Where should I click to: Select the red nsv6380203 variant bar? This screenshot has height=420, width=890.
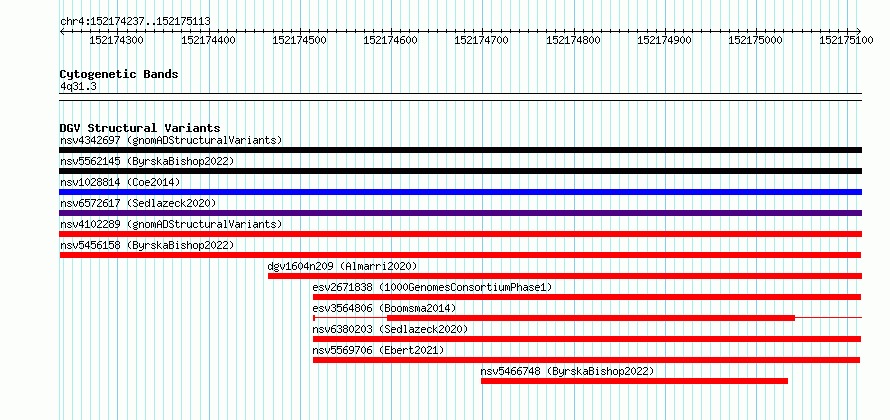pos(587,339)
